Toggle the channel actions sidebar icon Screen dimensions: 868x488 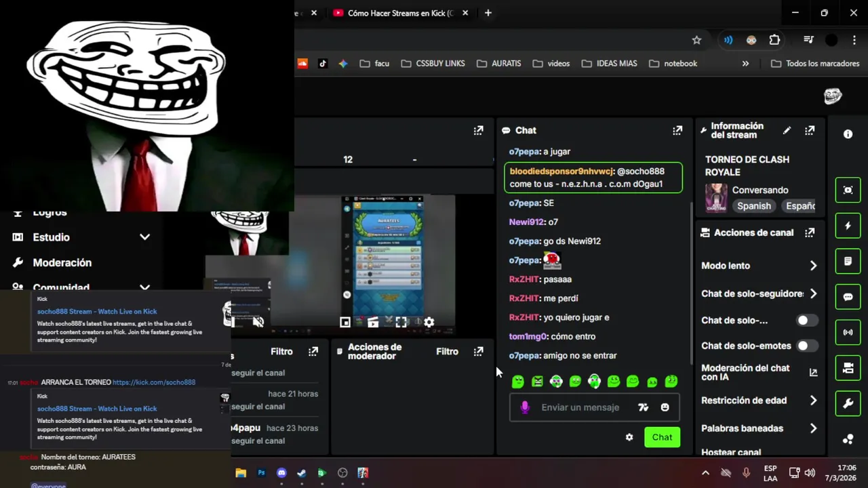(x=848, y=368)
